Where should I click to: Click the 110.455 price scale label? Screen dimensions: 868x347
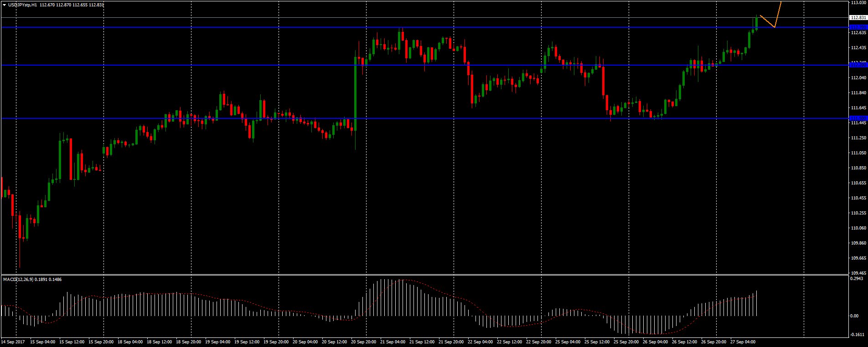(858, 198)
